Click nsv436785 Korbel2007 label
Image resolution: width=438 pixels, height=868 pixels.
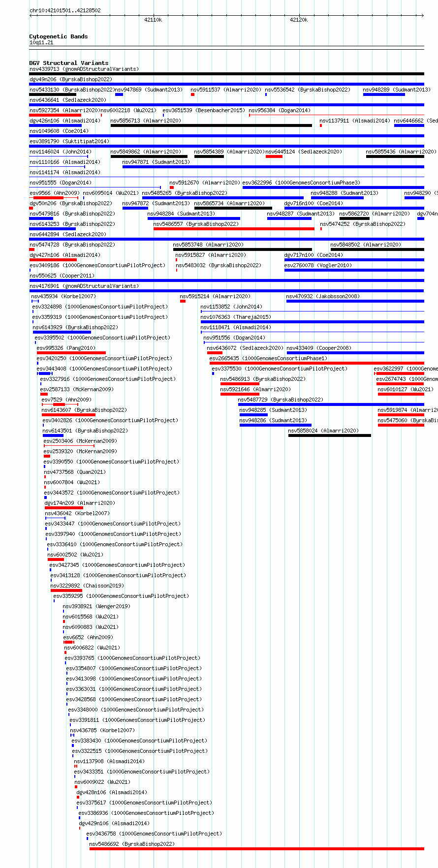[102, 730]
